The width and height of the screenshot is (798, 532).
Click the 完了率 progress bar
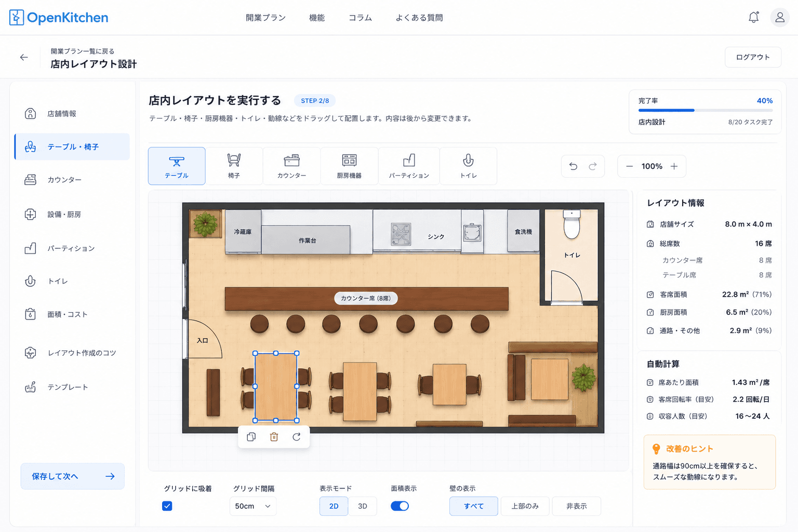click(706, 110)
